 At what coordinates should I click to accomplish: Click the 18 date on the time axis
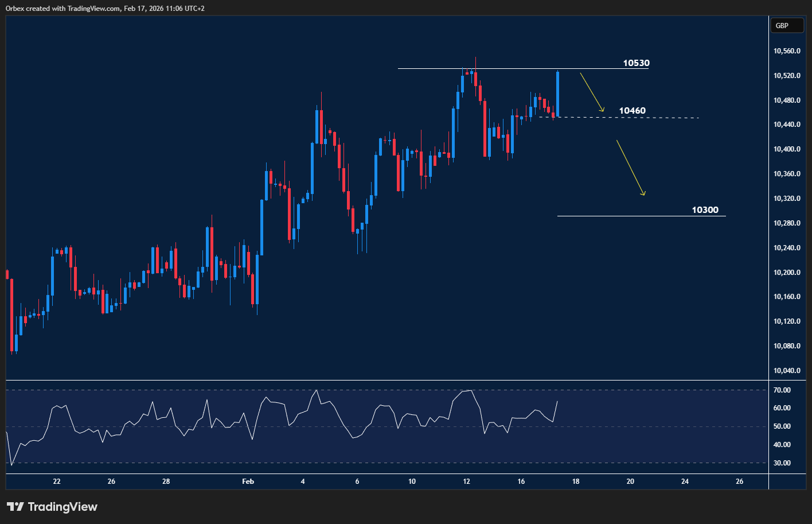coord(576,482)
